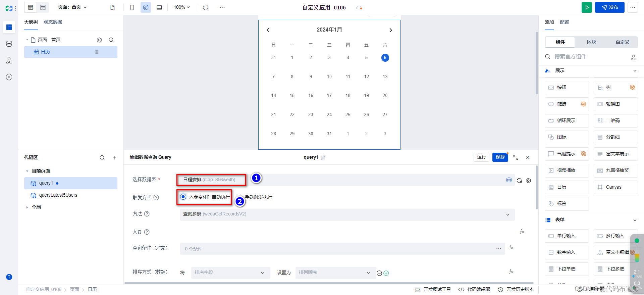Collapse the 展示 component section
Screen dimensions: 644x295
pyautogui.click(x=635, y=71)
